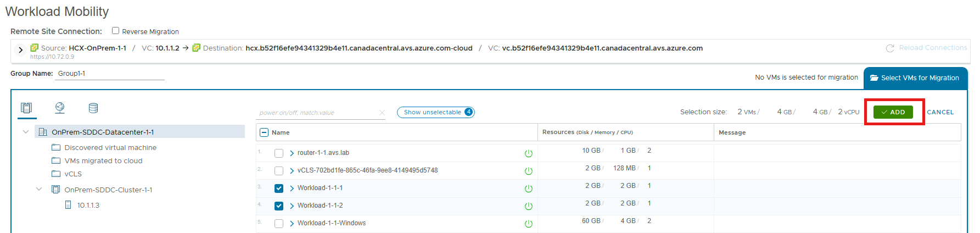Viewport: 980px width, 233px height.
Task: Check the Workload-1-1-Windows checkbox
Action: point(279,224)
